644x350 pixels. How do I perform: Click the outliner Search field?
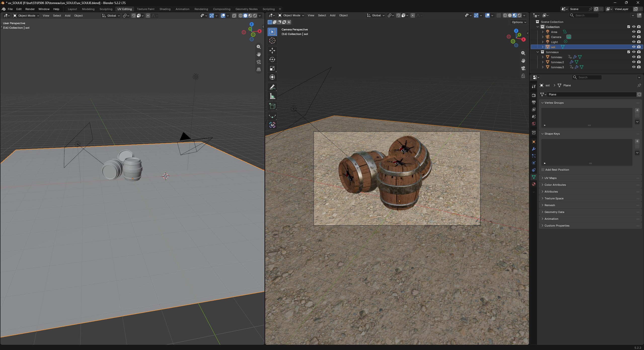(x=584, y=15)
